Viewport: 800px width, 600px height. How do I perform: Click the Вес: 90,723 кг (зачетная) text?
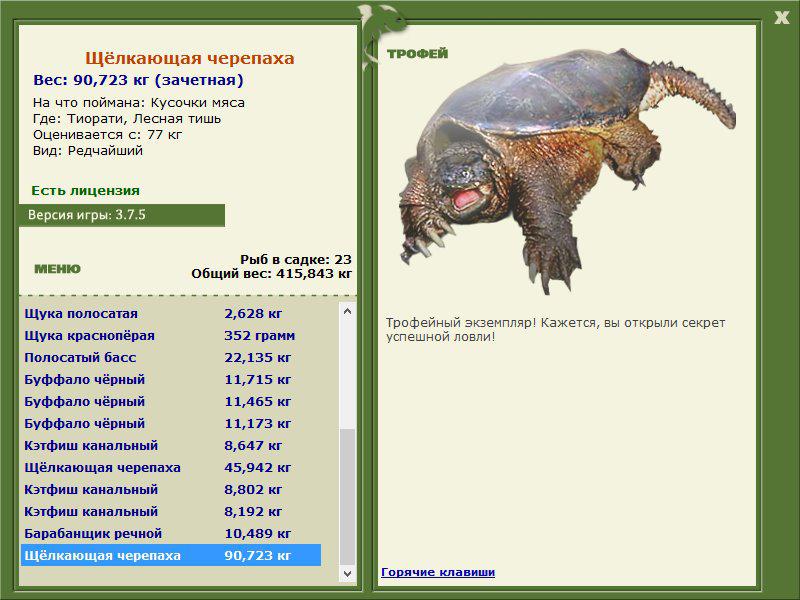point(138,80)
